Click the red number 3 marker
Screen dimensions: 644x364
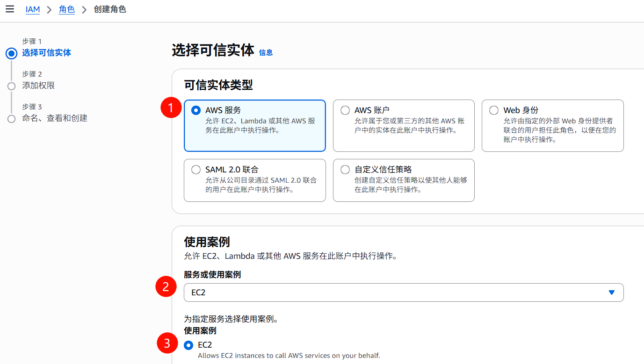pos(167,344)
